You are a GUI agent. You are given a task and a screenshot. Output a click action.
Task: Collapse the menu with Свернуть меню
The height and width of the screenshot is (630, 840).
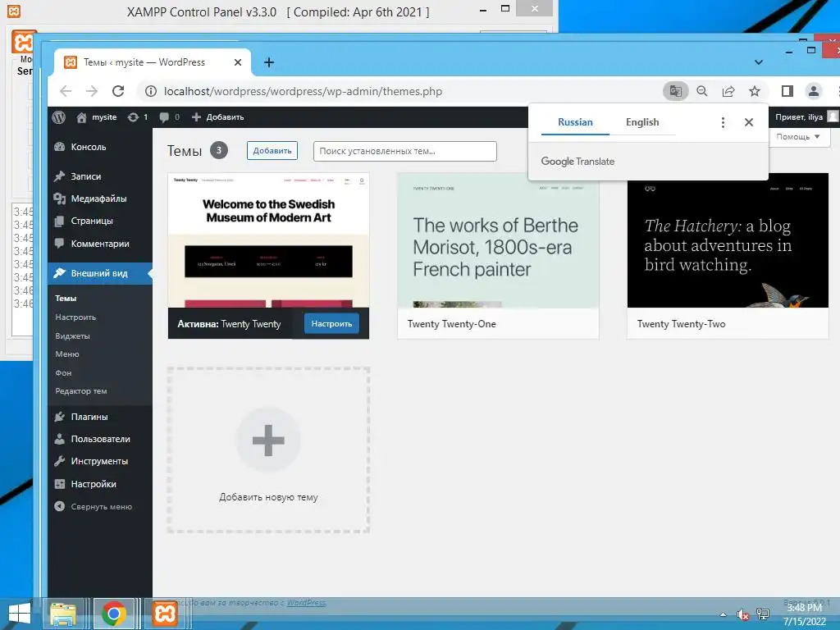tap(94, 507)
